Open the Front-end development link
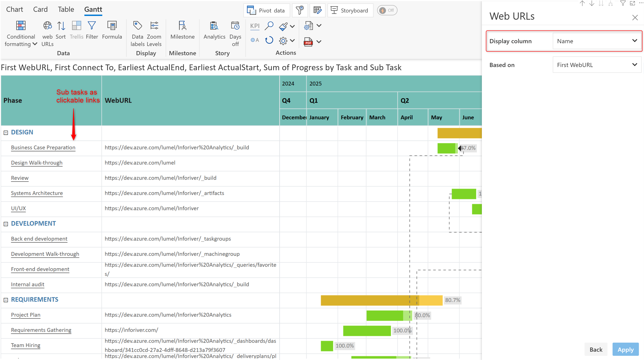Viewport: 644px width, 360px height. tap(40, 269)
